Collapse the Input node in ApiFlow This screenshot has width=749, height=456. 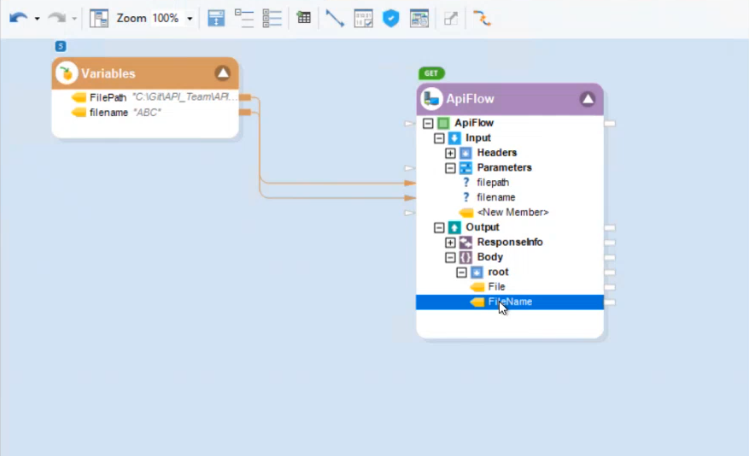pyautogui.click(x=439, y=138)
